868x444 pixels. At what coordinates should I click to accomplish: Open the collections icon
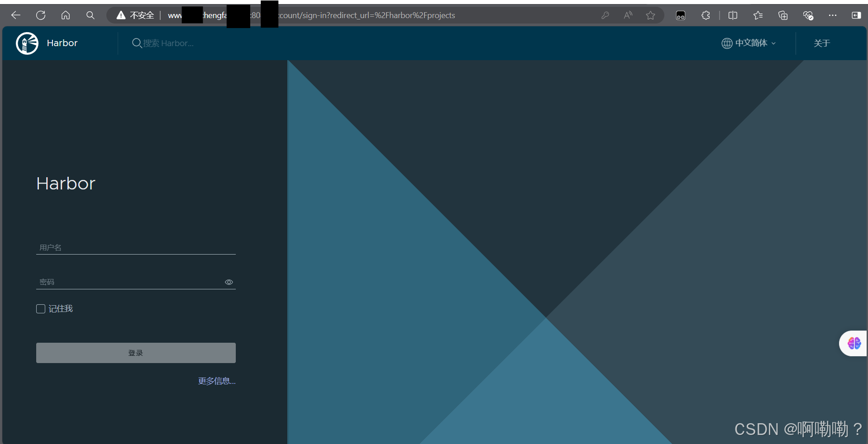coord(783,15)
